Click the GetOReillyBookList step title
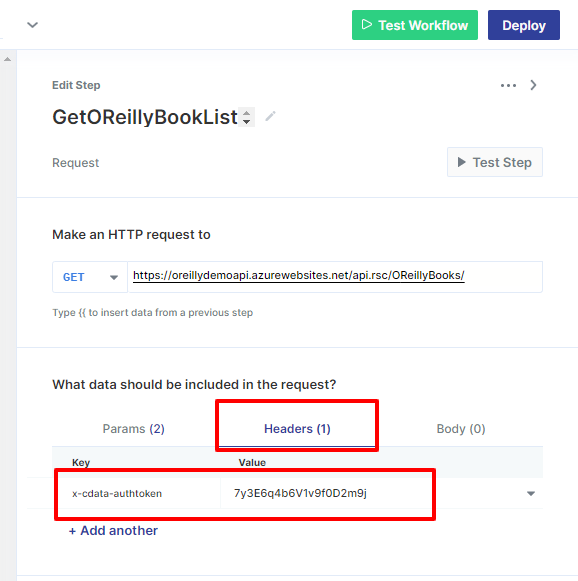The image size is (578, 581). click(x=145, y=117)
